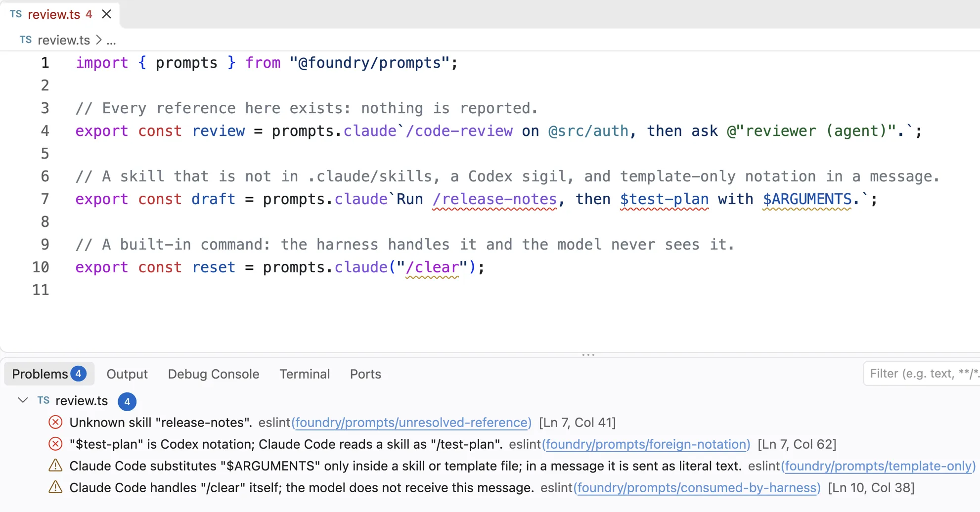Click the reset constant name on line 10
The width and height of the screenshot is (980, 512).
(x=213, y=267)
